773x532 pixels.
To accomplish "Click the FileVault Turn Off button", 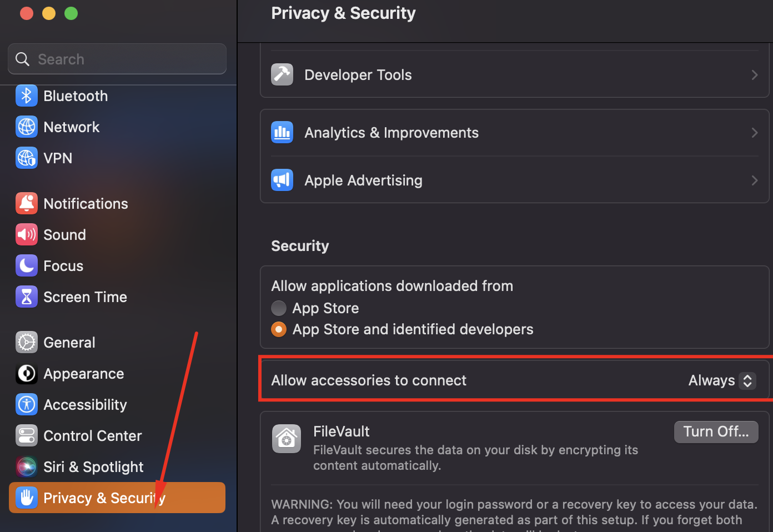I will tap(716, 431).
